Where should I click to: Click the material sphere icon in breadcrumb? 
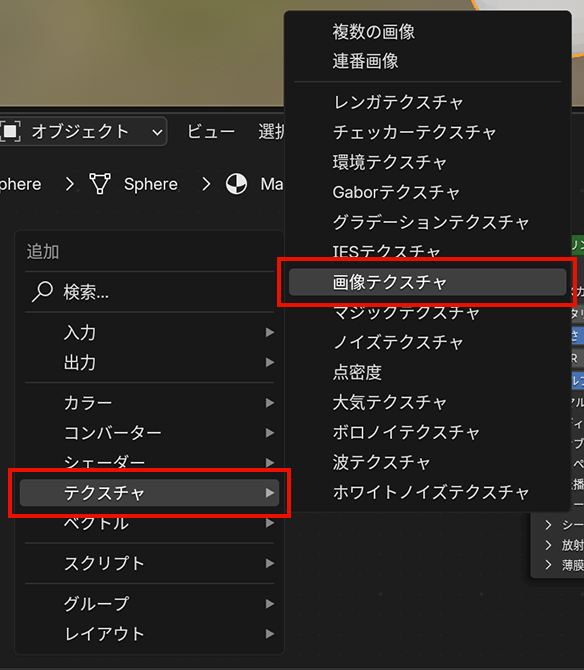pyautogui.click(x=237, y=184)
